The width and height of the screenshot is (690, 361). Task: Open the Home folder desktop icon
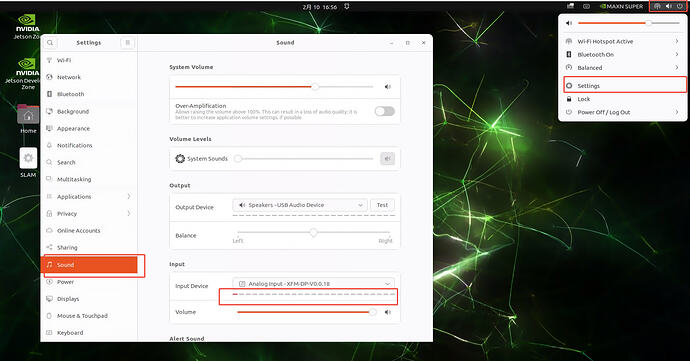[x=28, y=119]
